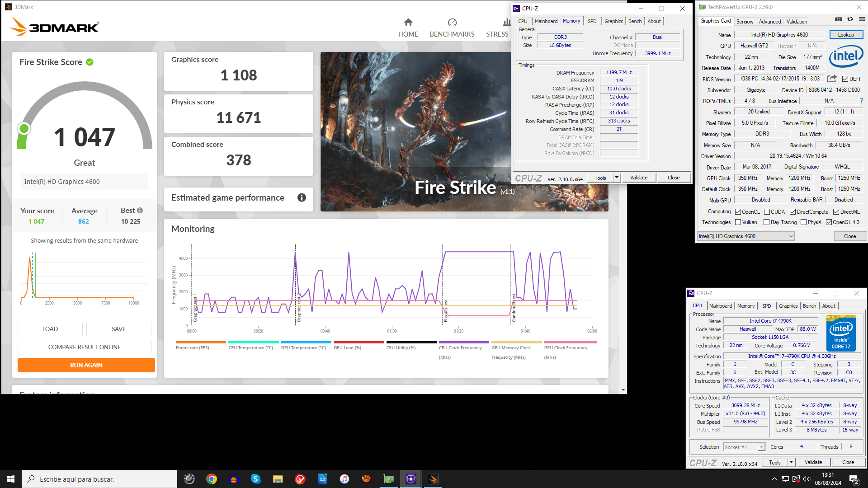Switch to GPU-Z via its taskbar icon
The width and height of the screenshot is (868, 488).
(389, 479)
